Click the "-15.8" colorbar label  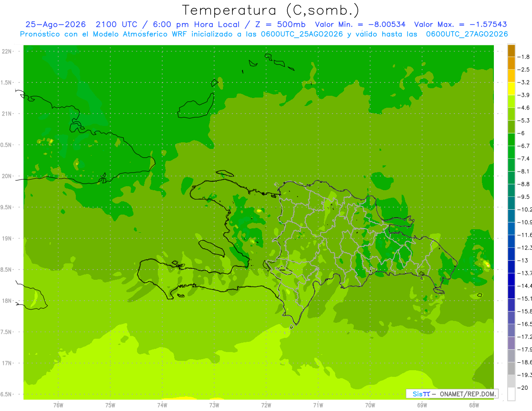point(524,311)
